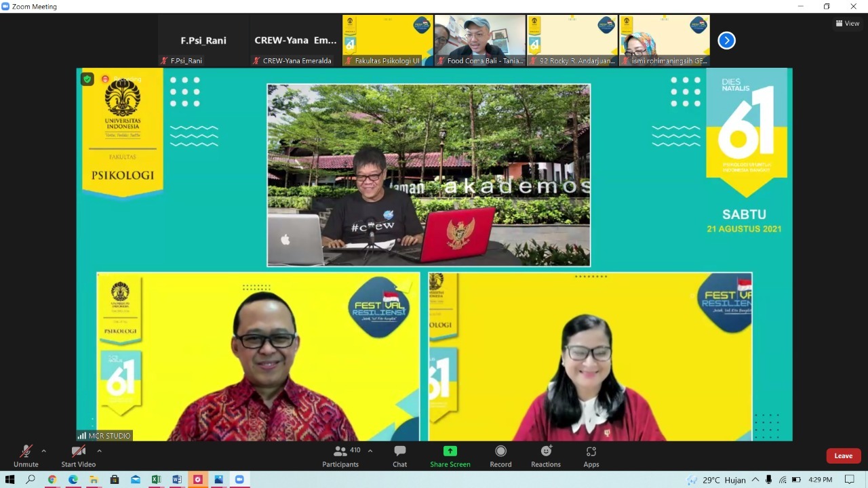Unmute the microphone
Screen dimensions: 868x488
[26, 452]
